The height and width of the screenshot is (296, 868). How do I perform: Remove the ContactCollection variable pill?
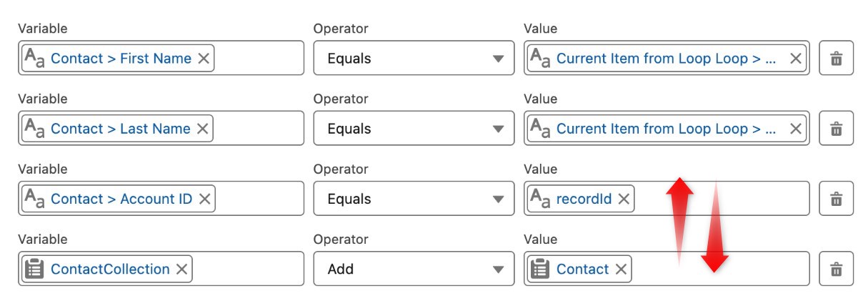(x=181, y=269)
